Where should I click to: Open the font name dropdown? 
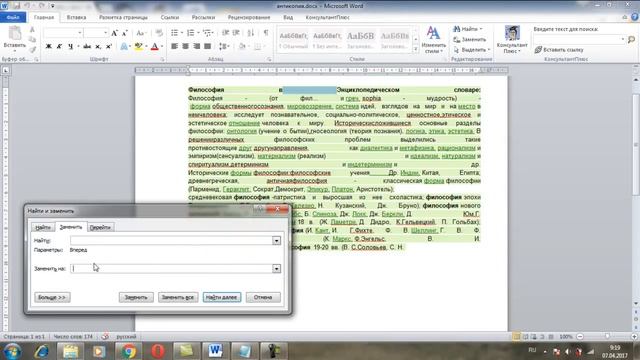point(80,33)
